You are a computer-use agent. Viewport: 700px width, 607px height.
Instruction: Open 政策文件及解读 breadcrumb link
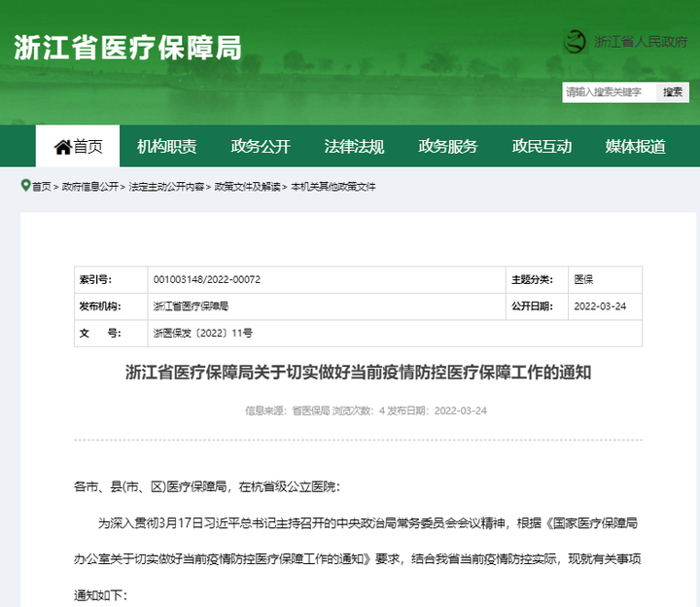point(247,187)
